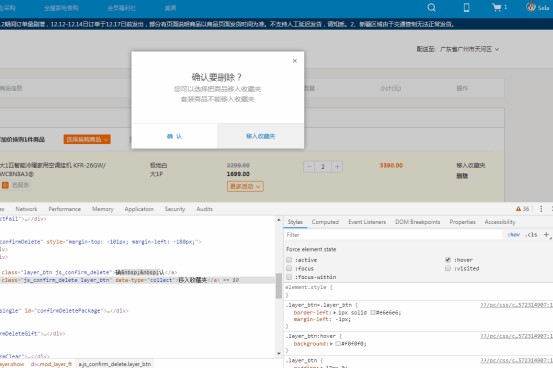Click the 确认 confirm button in dialog
The height and width of the screenshot is (368, 553).
point(174,136)
